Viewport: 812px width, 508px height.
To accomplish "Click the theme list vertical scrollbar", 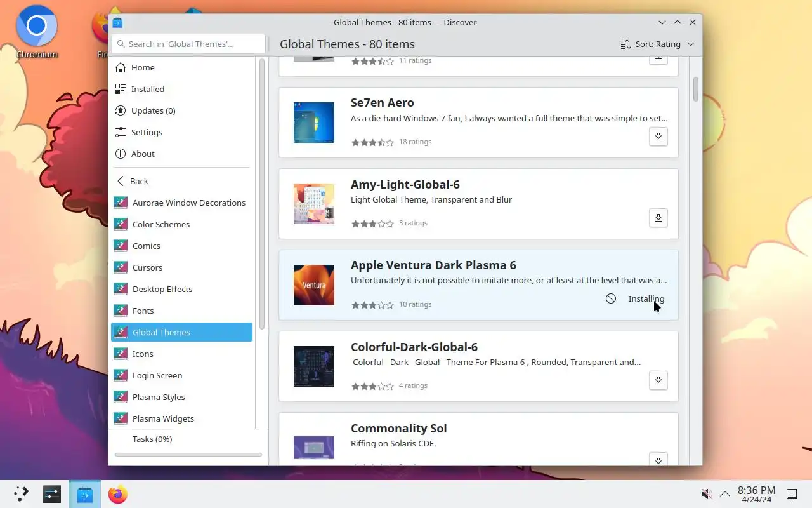I will coord(696,90).
